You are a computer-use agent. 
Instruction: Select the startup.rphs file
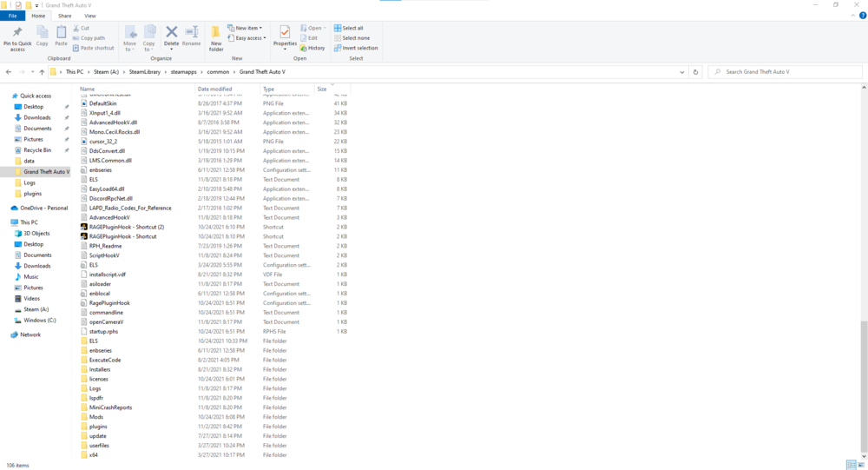pos(103,332)
